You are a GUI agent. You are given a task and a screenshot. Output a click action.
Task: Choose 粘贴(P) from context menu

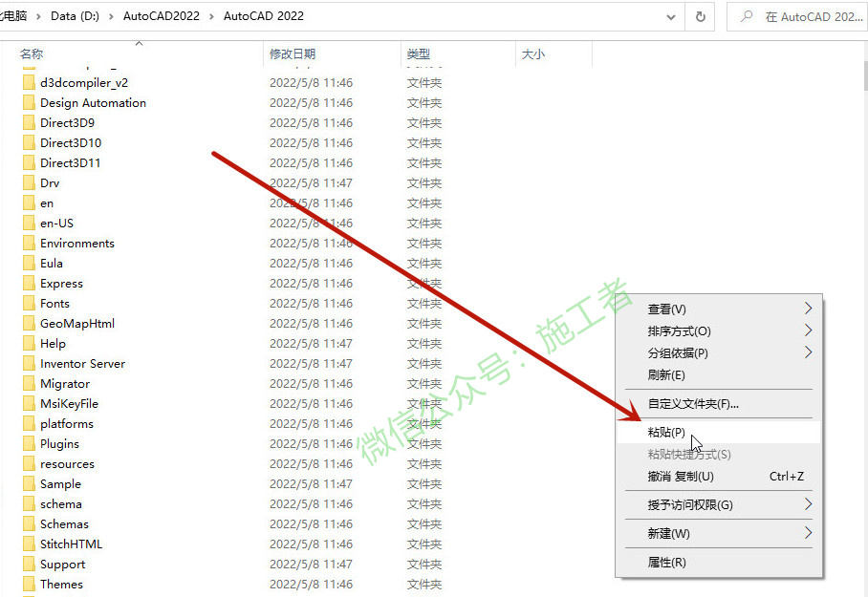(x=719, y=432)
